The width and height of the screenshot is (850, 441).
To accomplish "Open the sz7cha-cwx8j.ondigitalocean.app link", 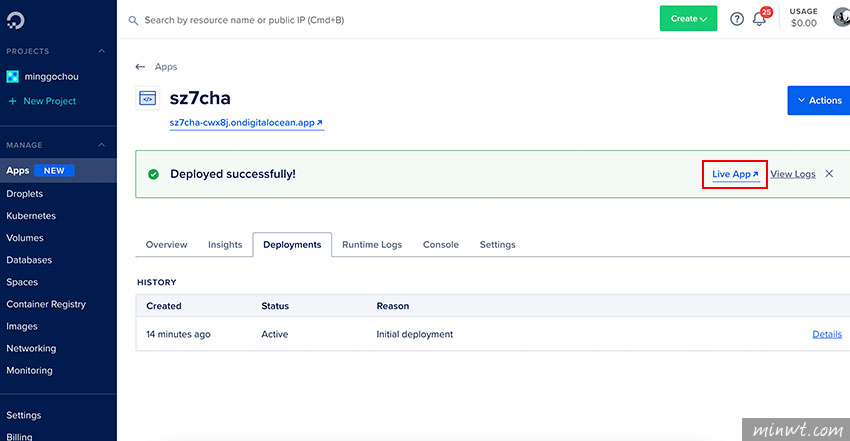I will tap(246, 123).
